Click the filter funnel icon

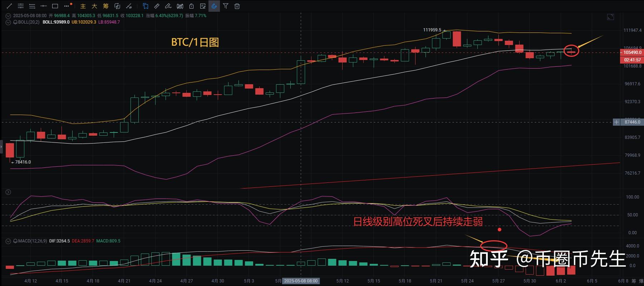click(226, 6)
